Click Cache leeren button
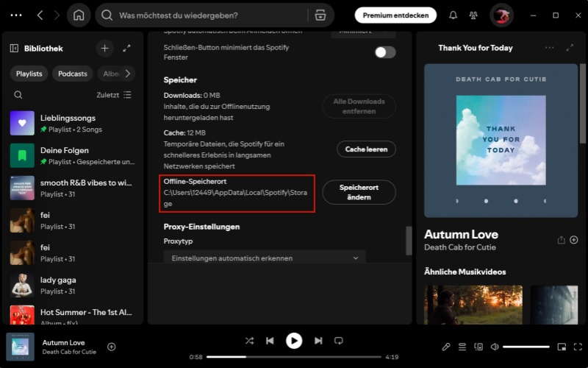 [366, 149]
